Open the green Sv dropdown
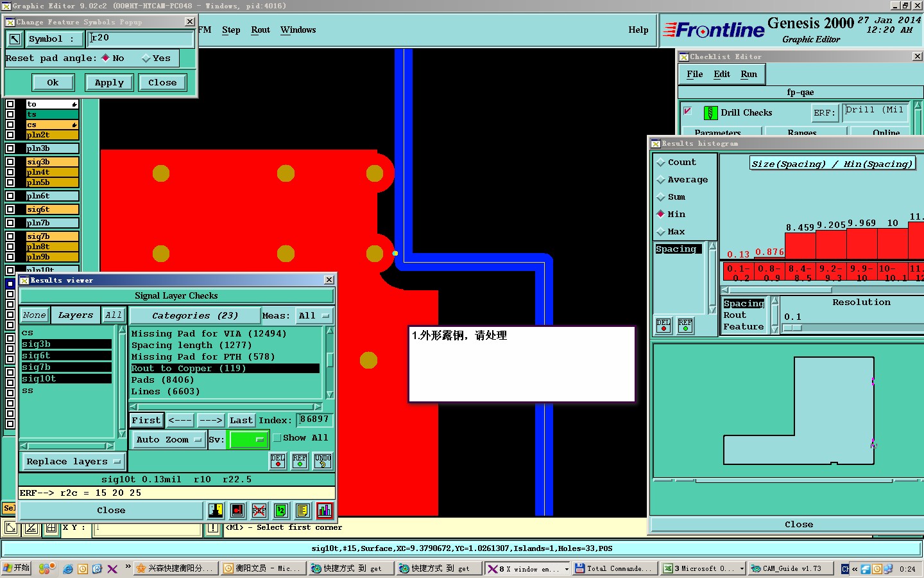Viewport: 924px width, 578px height. pyautogui.click(x=249, y=440)
